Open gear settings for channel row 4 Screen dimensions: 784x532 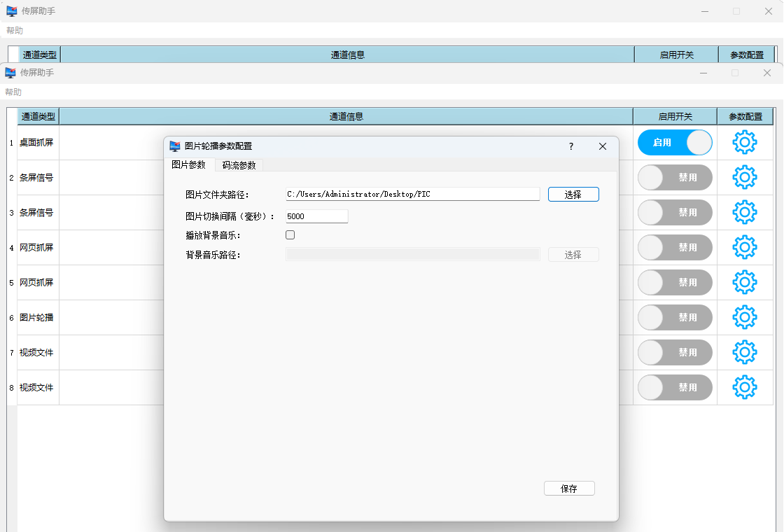(744, 248)
